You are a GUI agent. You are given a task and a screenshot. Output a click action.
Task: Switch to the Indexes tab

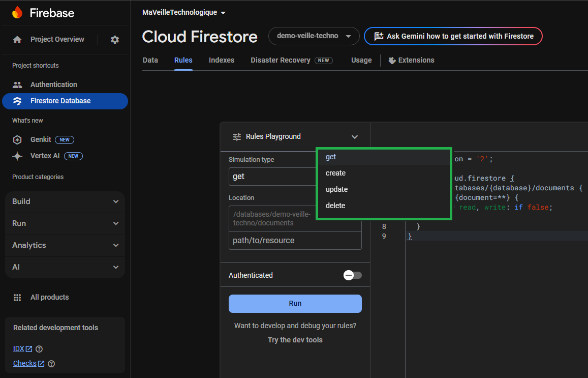click(222, 61)
